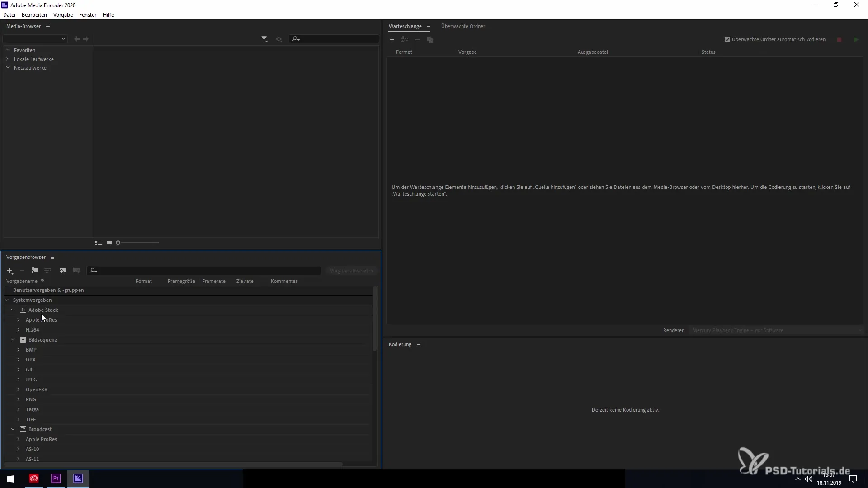Image resolution: width=868 pixels, height=488 pixels.
Task: Select the PNG preset row
Action: tap(188, 399)
